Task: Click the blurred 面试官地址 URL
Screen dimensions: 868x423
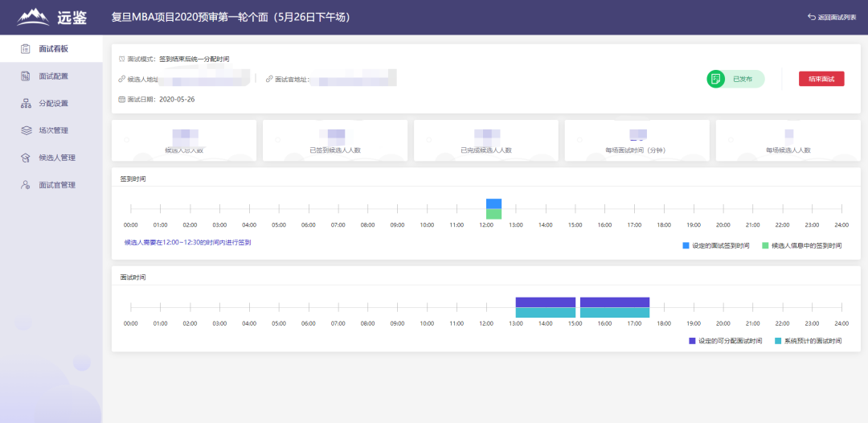Action: (x=353, y=79)
